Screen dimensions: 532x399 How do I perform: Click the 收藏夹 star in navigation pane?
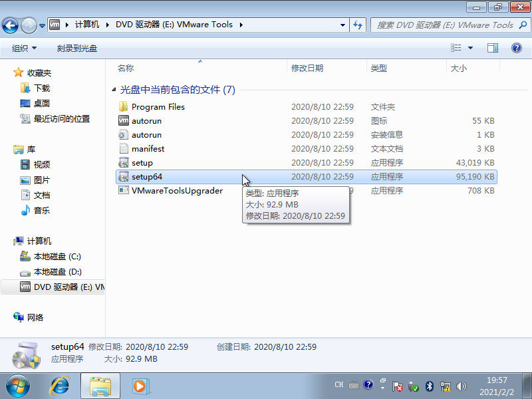tap(18, 72)
